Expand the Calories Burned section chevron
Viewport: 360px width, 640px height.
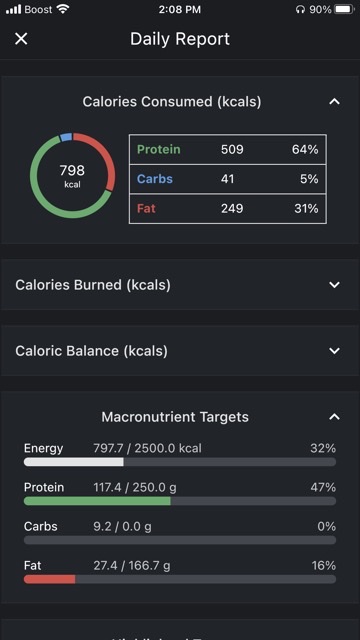click(334, 285)
